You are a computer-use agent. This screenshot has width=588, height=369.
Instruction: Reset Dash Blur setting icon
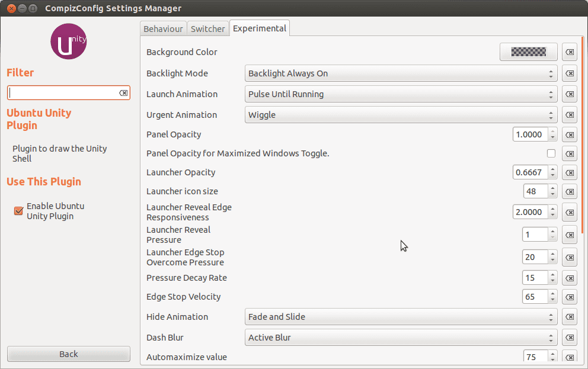pos(569,338)
